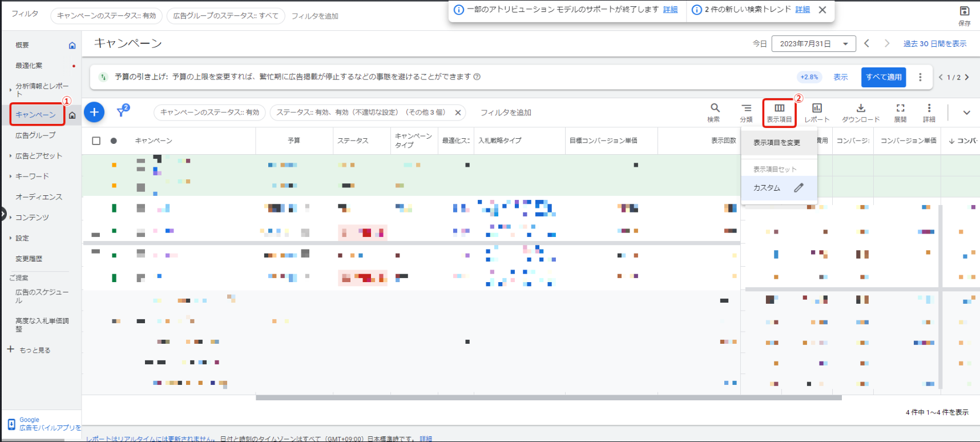Viewport: 980px width, 442px height.
Task: Go to next date range arrow
Action: click(x=887, y=43)
